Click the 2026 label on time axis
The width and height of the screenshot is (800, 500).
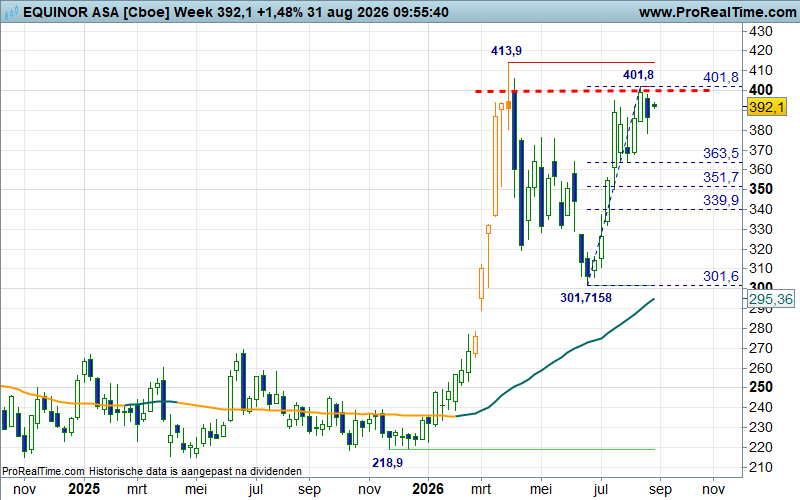(x=428, y=489)
